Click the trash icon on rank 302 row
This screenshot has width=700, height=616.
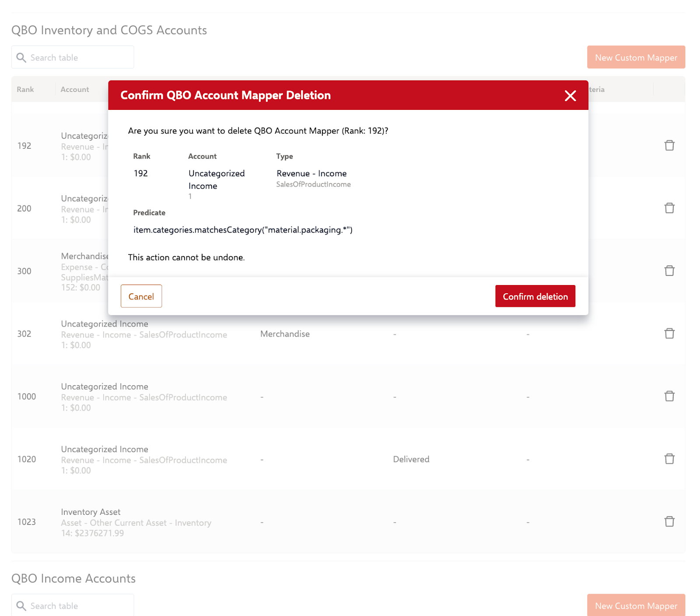pyautogui.click(x=669, y=334)
